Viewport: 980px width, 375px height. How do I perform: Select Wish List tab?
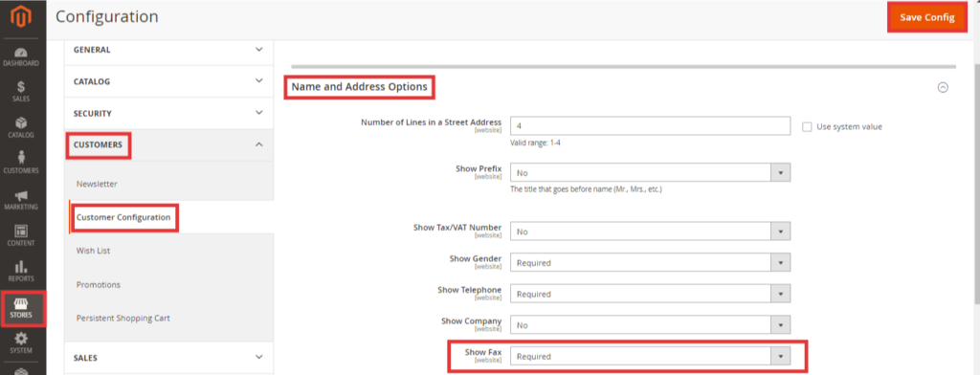[x=93, y=251]
